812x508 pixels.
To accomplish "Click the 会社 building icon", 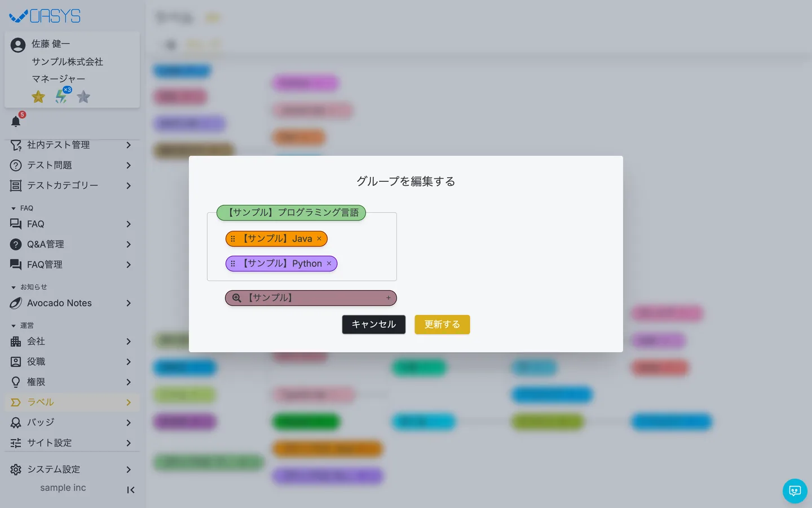I will tap(16, 341).
